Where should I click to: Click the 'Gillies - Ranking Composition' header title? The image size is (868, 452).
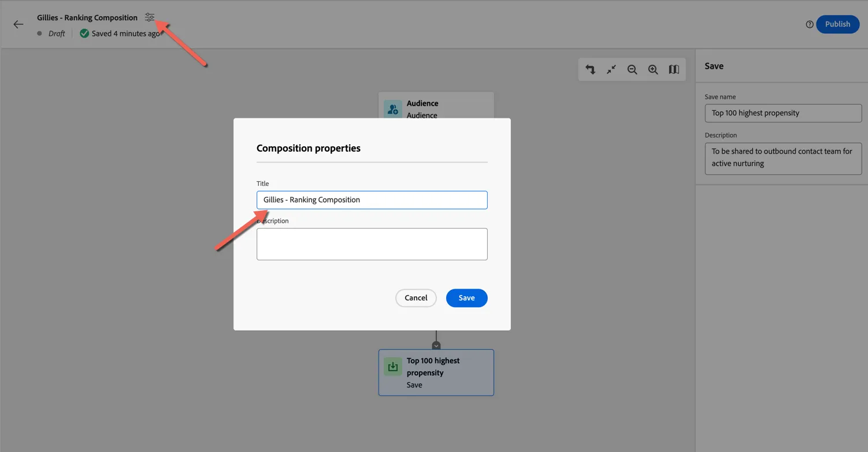pyautogui.click(x=87, y=17)
